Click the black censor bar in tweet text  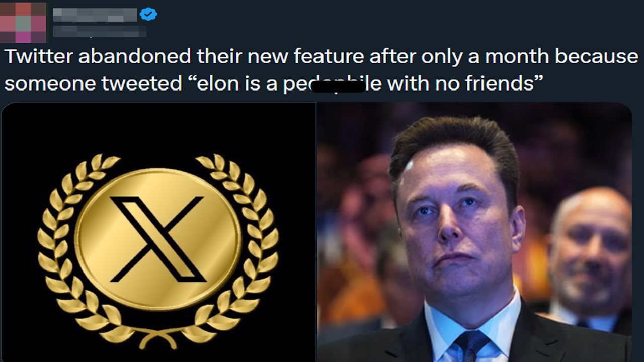pyautogui.click(x=338, y=86)
